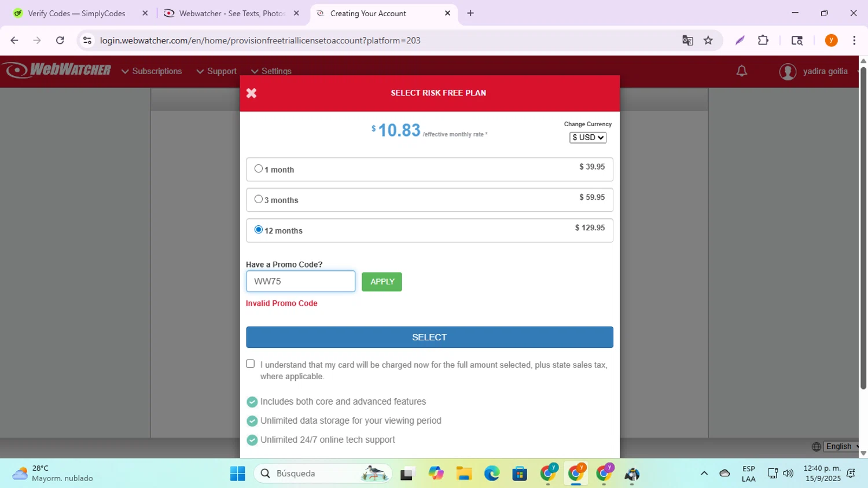The image size is (868, 488).
Task: Click the purple pen extension icon
Action: [x=740, y=41]
